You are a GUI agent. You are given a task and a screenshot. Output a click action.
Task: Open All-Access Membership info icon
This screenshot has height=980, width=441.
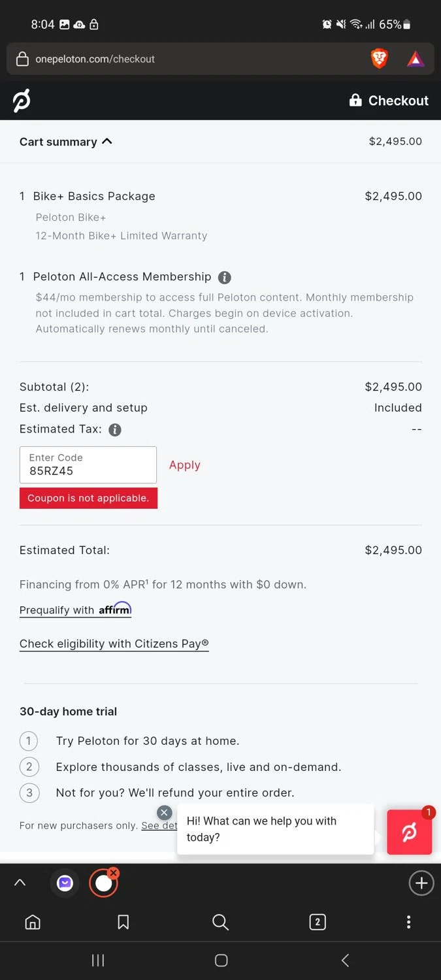224,277
